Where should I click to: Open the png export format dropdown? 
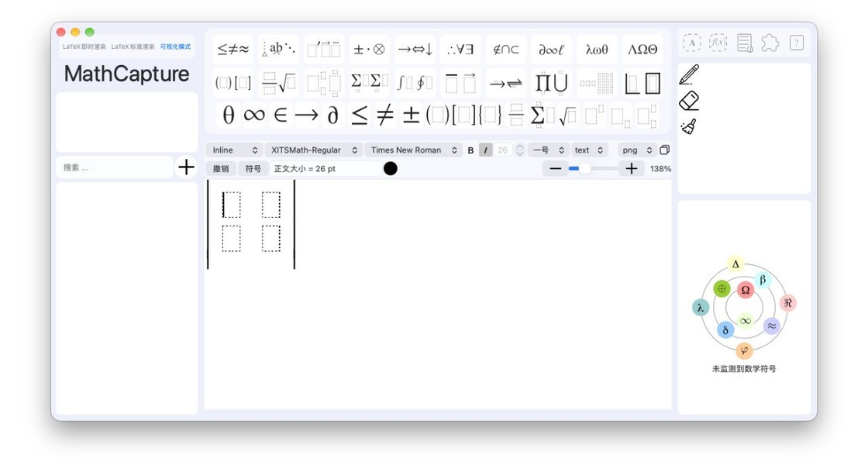click(637, 150)
